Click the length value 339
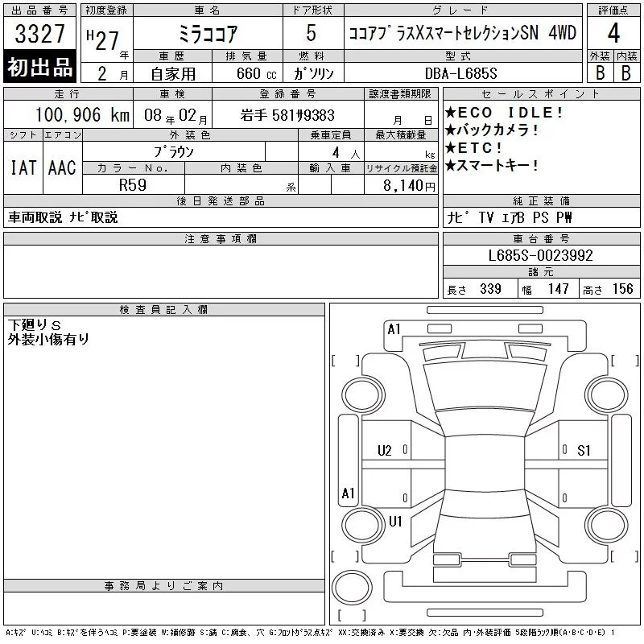644x644 pixels. click(x=490, y=289)
